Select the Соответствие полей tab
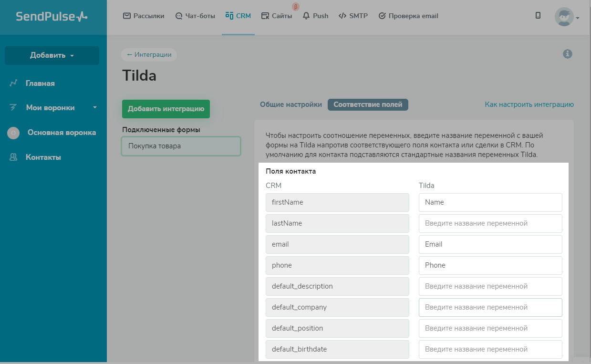The image size is (591, 364). 368,104
